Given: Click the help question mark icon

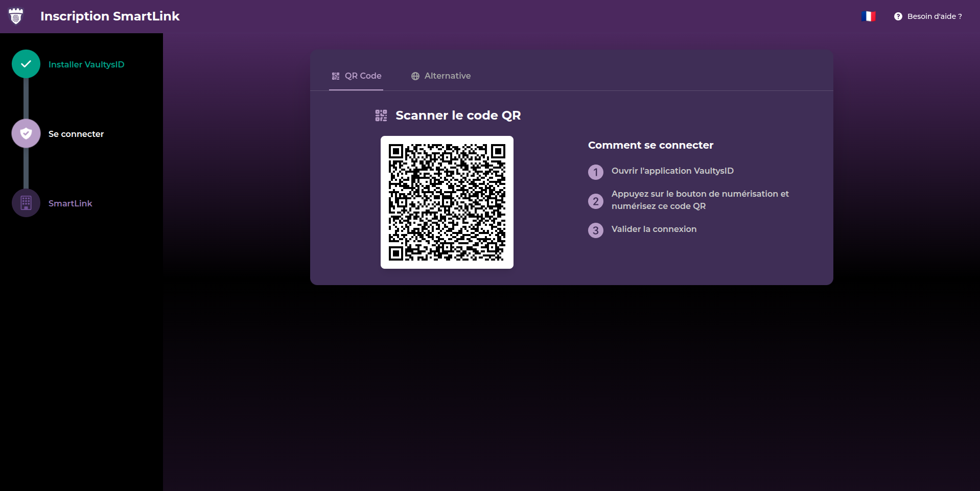Looking at the screenshot, I should [x=898, y=16].
